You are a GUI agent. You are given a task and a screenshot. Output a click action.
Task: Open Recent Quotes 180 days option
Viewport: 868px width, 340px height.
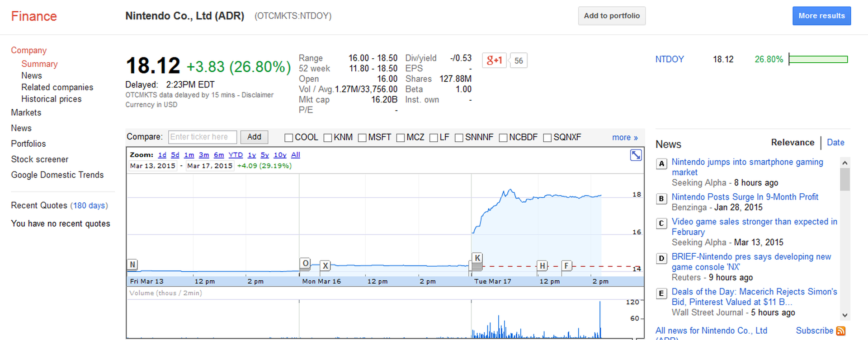tap(89, 205)
